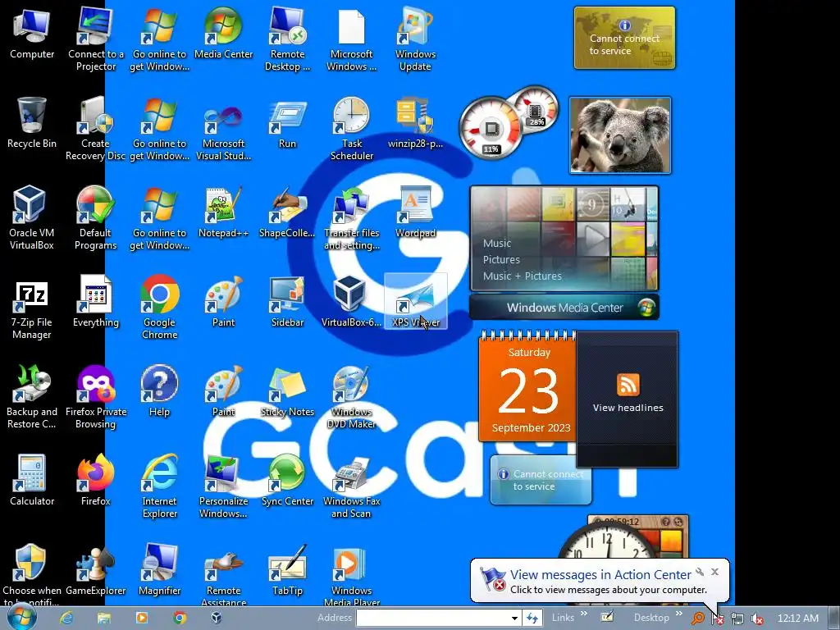Select Firefox Private Browsing shortcut
The image size is (840, 630).
pyautogui.click(x=96, y=397)
